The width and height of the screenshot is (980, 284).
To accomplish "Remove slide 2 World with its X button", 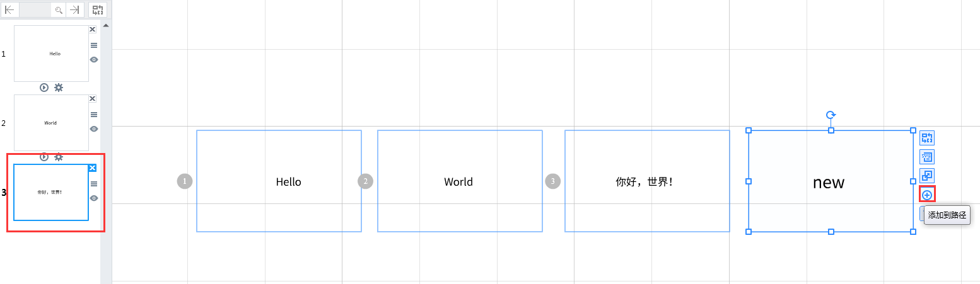I will point(92,99).
